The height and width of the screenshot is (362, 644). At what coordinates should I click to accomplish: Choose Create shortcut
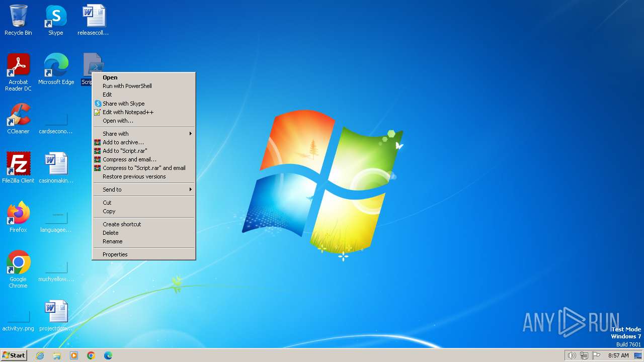[x=144, y=224]
